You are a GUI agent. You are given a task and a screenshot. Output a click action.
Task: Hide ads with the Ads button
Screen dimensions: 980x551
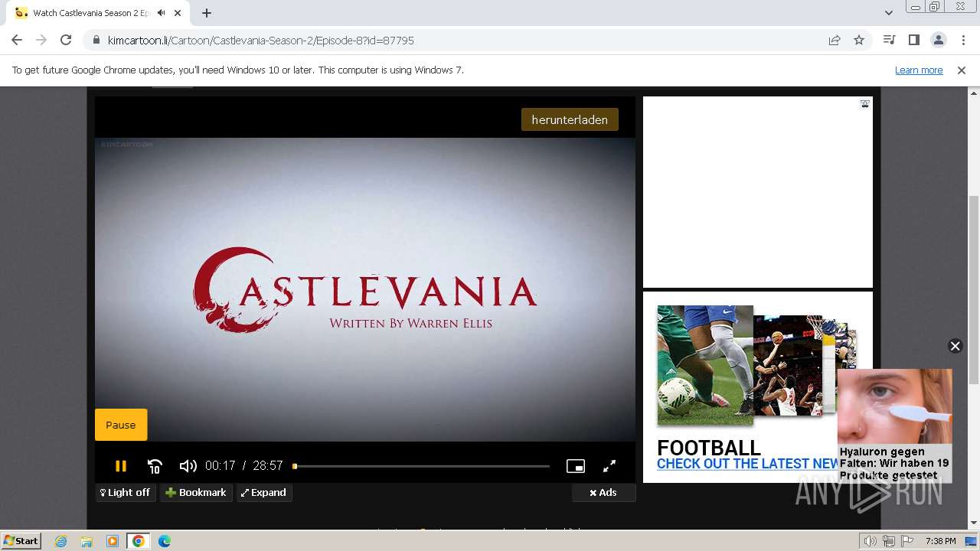click(x=603, y=493)
